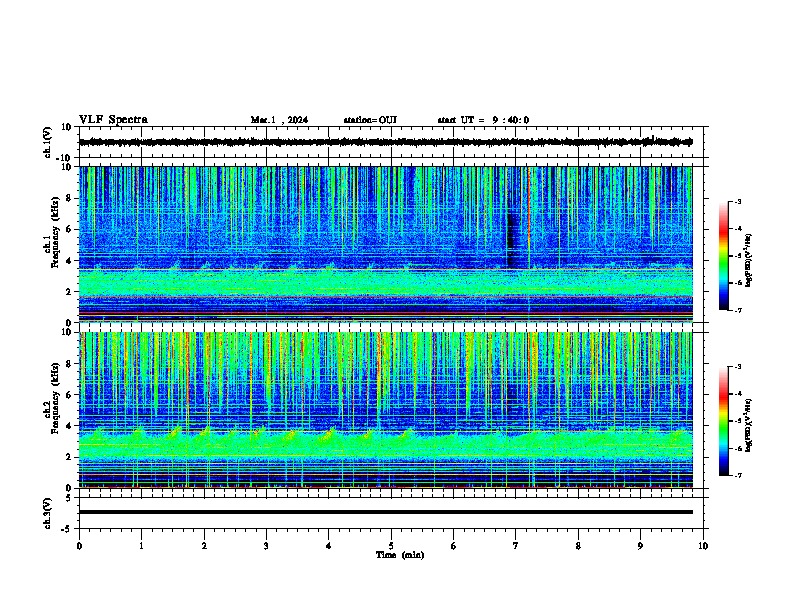Screen dimensions: 792x612
Task: Click time axis tick label "9"
Action: click(640, 546)
